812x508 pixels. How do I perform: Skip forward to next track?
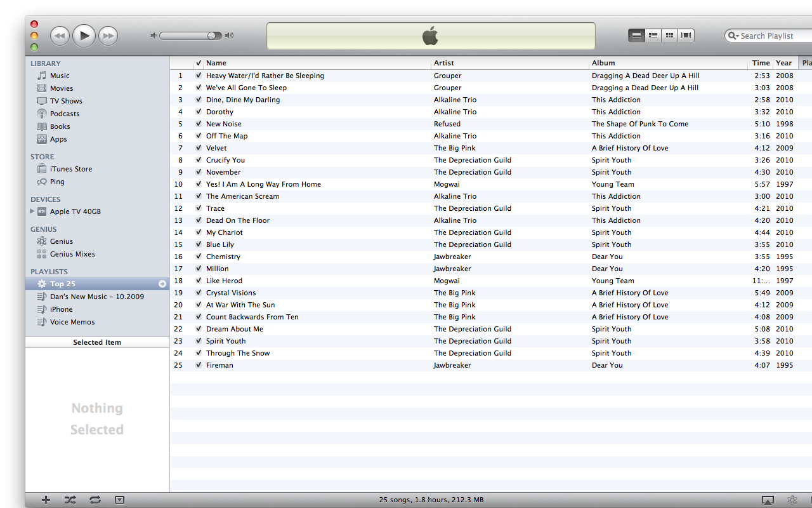[x=109, y=36]
